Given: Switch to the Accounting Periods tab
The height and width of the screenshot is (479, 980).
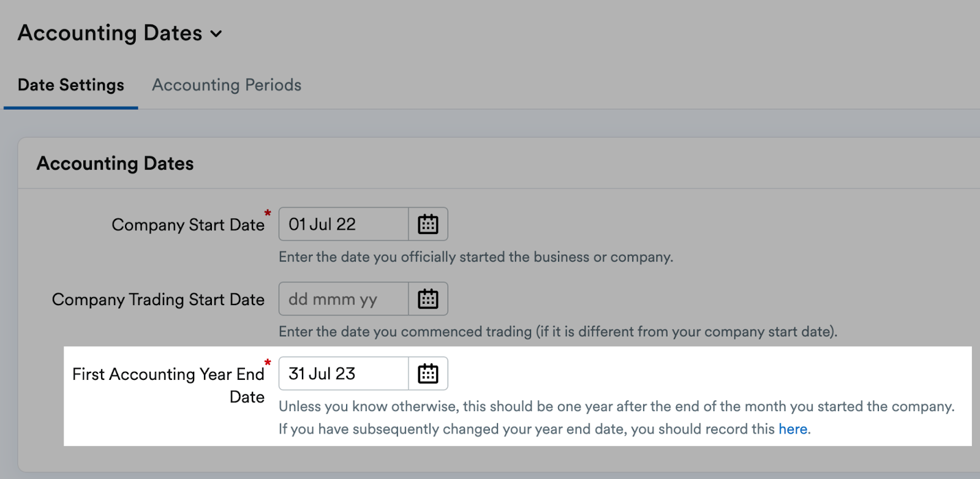Looking at the screenshot, I should (x=227, y=85).
